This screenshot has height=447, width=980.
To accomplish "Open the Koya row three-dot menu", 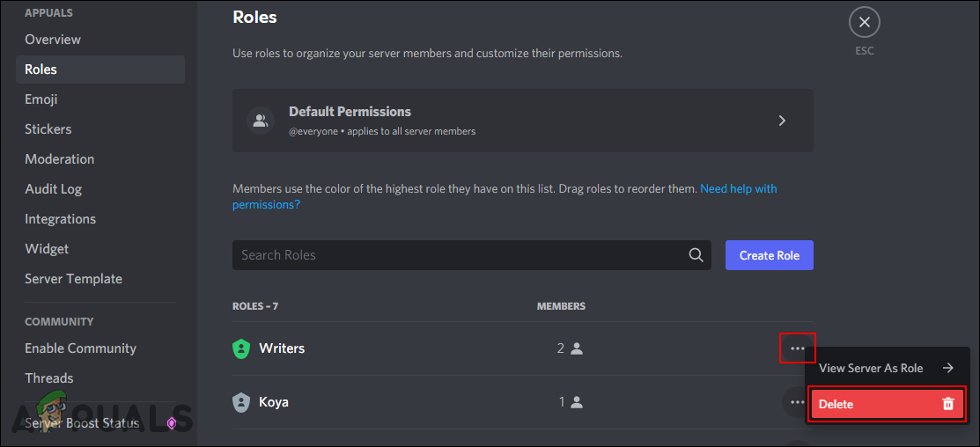I will [795, 402].
